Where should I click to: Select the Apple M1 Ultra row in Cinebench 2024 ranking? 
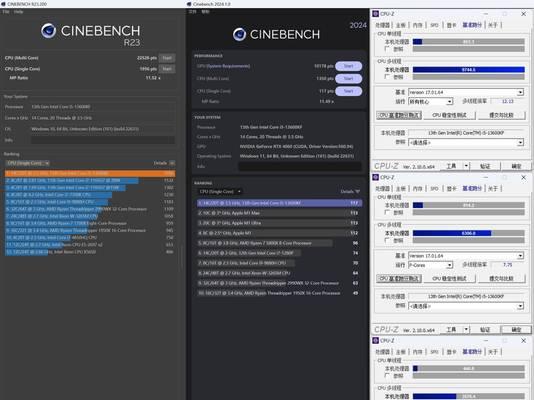(279, 223)
